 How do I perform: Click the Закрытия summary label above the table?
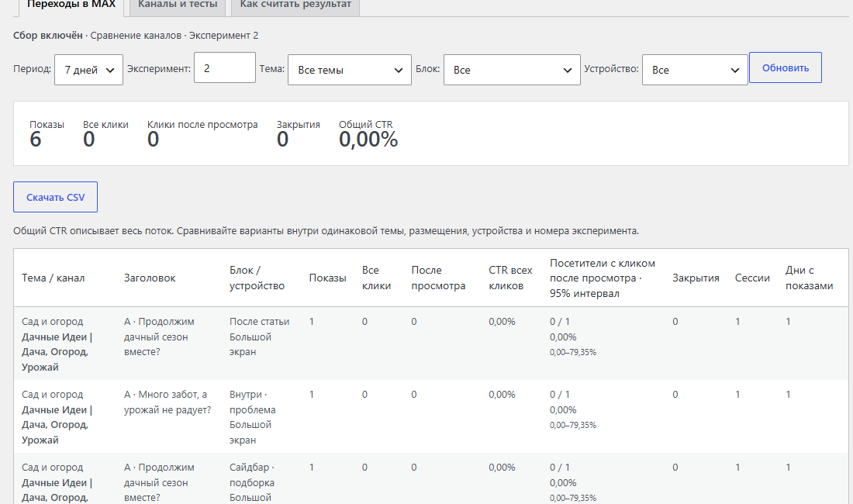tap(298, 125)
